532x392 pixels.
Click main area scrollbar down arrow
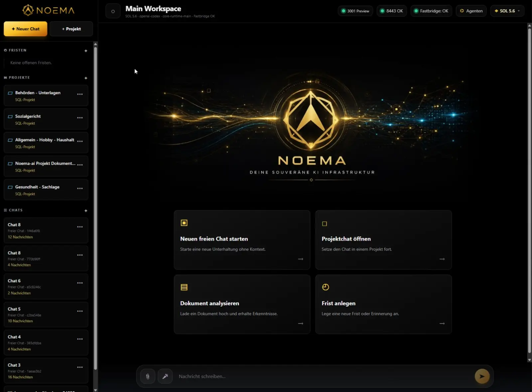tap(529, 360)
